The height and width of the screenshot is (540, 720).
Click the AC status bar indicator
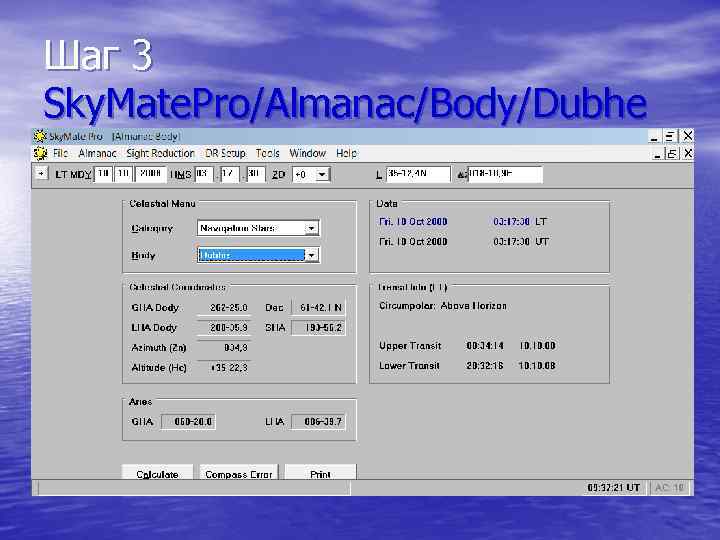[x=669, y=488]
